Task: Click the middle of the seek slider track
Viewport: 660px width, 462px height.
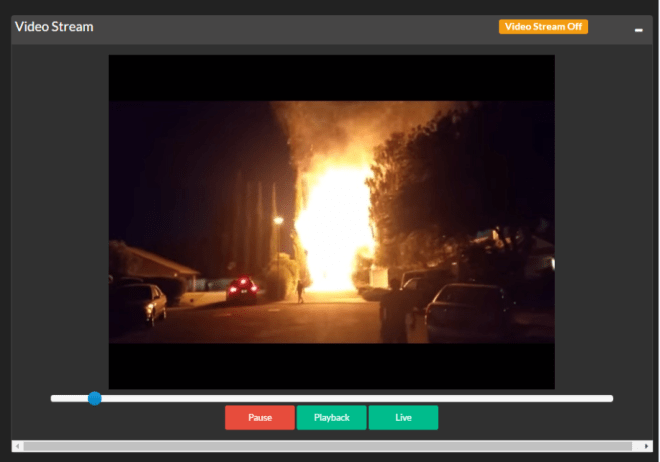Action: pyautogui.click(x=332, y=398)
